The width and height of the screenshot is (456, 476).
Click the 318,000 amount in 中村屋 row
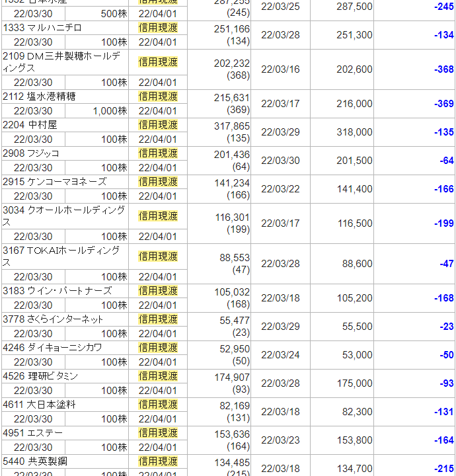click(354, 132)
